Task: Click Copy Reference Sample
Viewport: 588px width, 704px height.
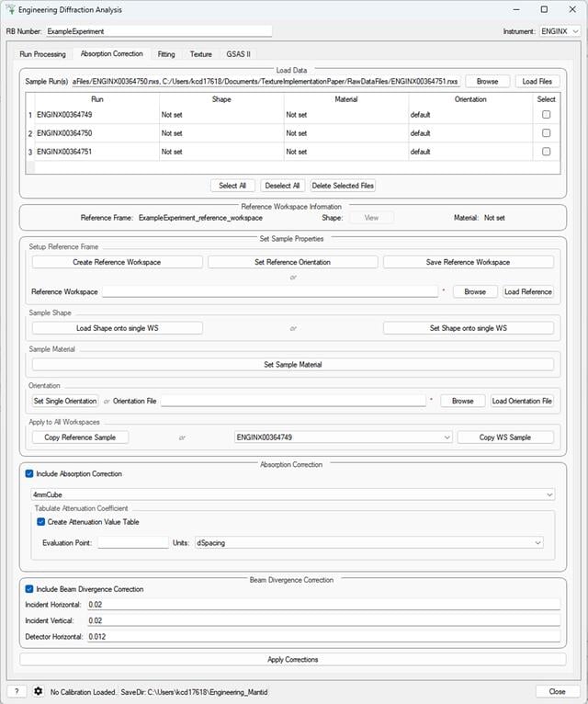Action: 80,437
